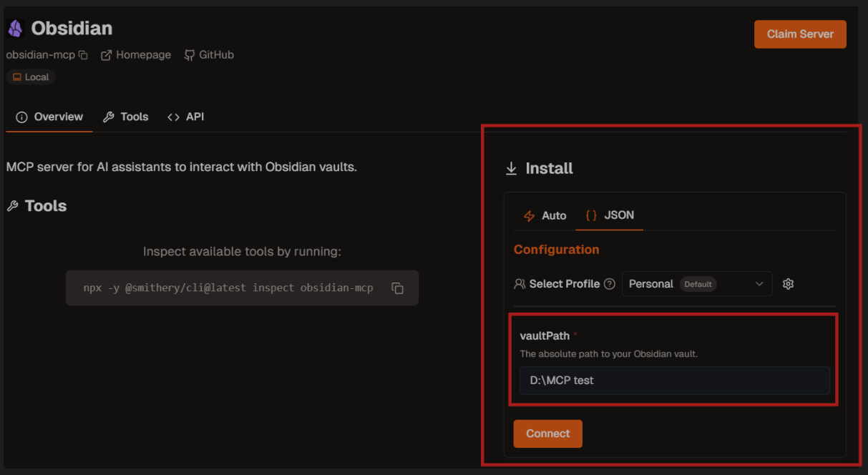This screenshot has width=868, height=475.
Task: Click the Local badge
Action: click(x=31, y=77)
